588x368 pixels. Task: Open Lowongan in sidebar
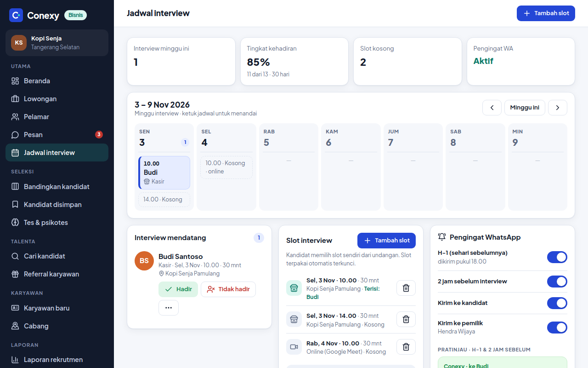(x=57, y=99)
